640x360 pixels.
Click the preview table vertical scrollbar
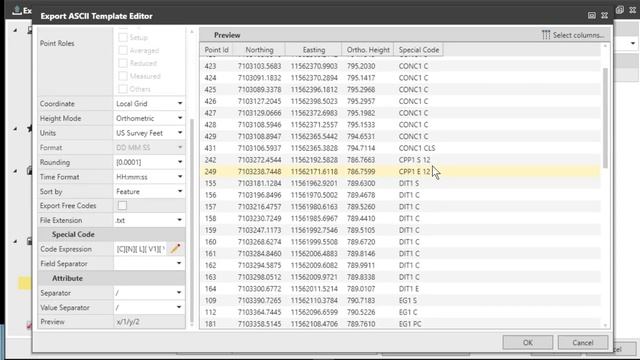pos(605,118)
